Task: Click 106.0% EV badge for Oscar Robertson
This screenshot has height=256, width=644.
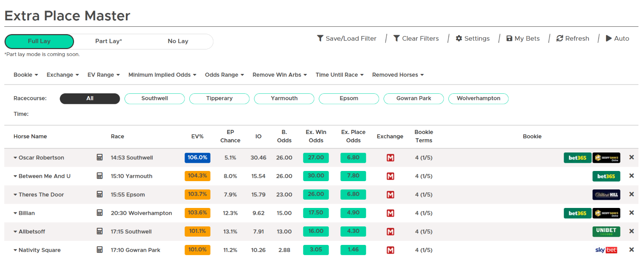Action: 198,158
